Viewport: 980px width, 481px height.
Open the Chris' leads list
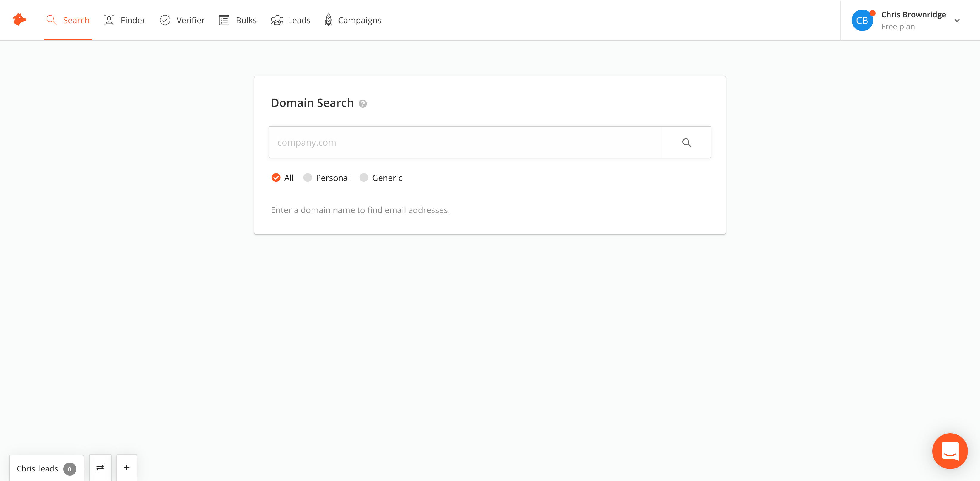[47, 468]
